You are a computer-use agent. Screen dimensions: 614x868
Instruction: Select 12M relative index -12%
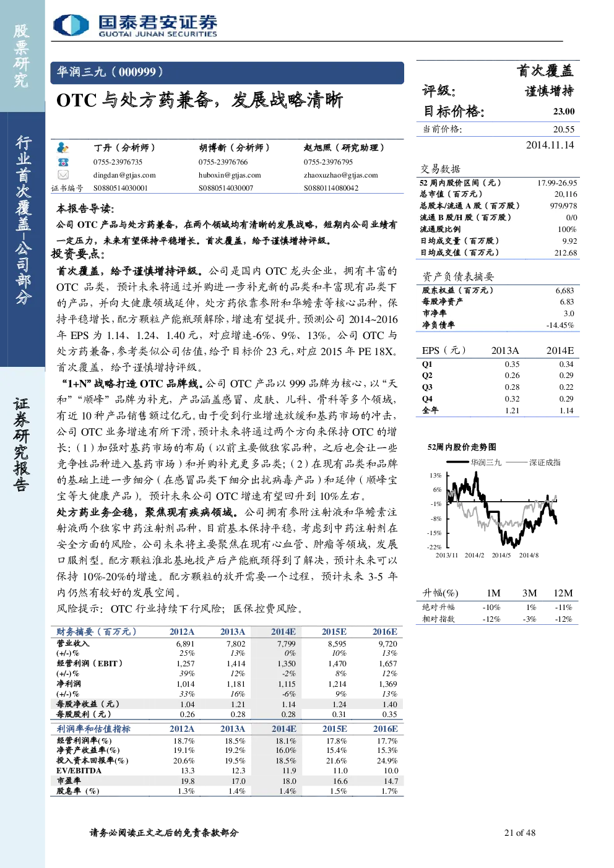pyautogui.click(x=563, y=619)
